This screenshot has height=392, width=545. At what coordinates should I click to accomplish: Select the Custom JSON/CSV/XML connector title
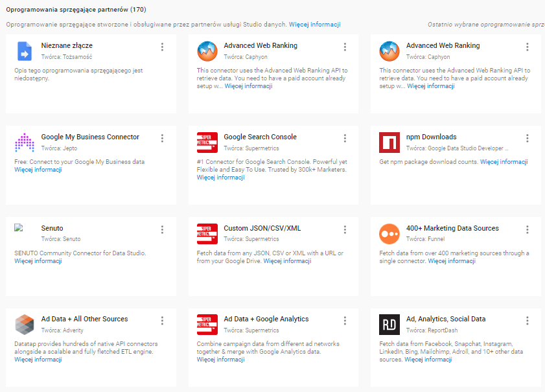(x=262, y=228)
